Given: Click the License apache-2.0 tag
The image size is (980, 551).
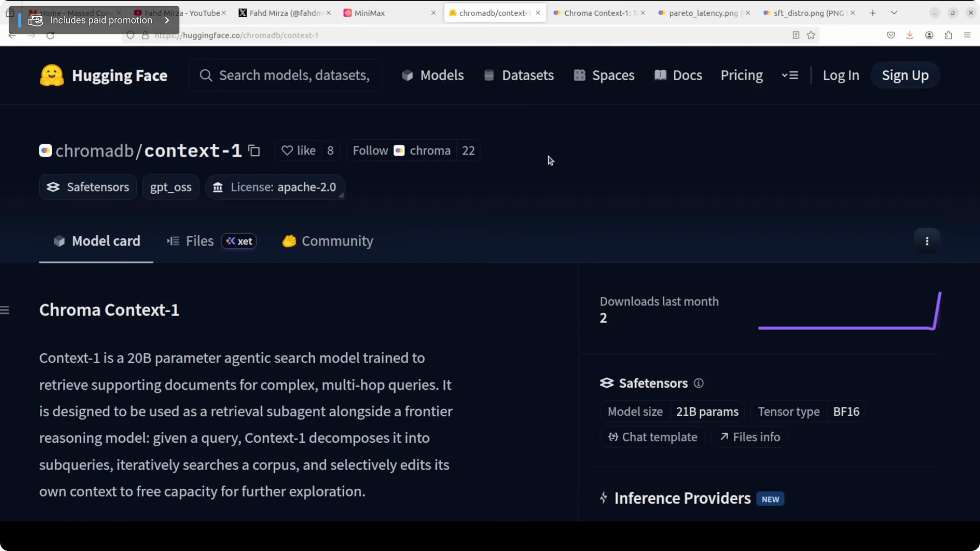Looking at the screenshot, I should [275, 187].
